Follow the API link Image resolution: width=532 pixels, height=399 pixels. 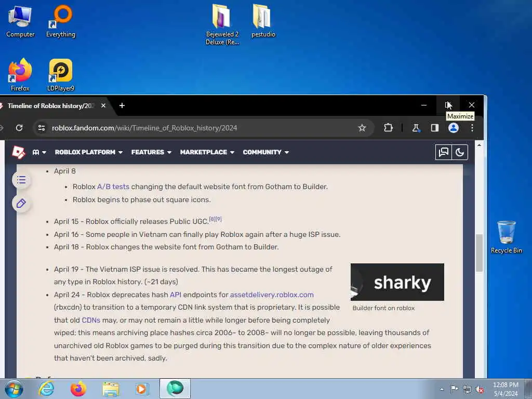(176, 295)
